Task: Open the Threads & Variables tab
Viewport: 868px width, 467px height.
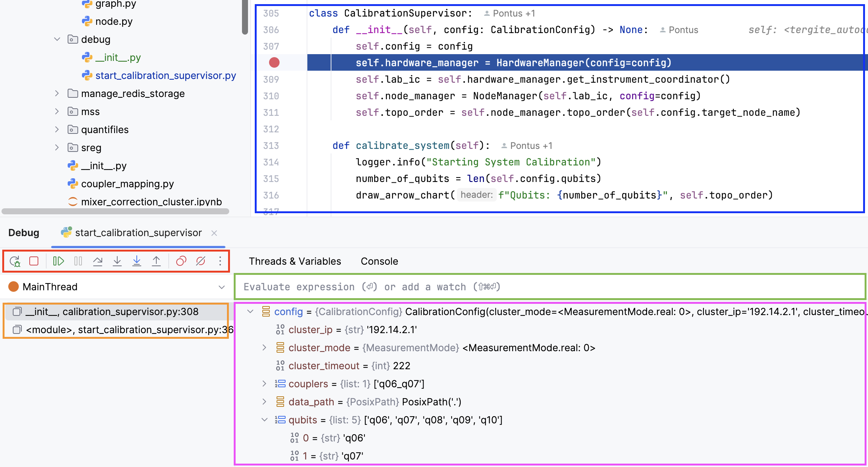Action: coord(294,261)
